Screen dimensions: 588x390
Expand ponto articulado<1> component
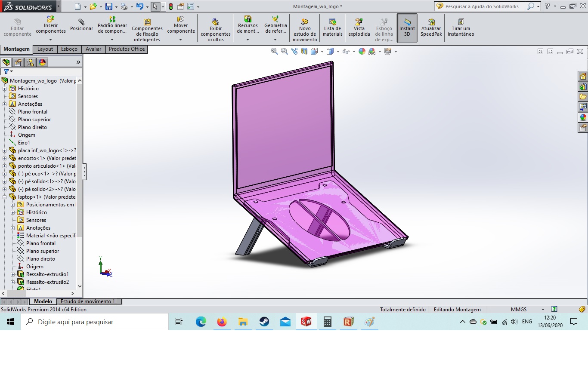(5, 166)
